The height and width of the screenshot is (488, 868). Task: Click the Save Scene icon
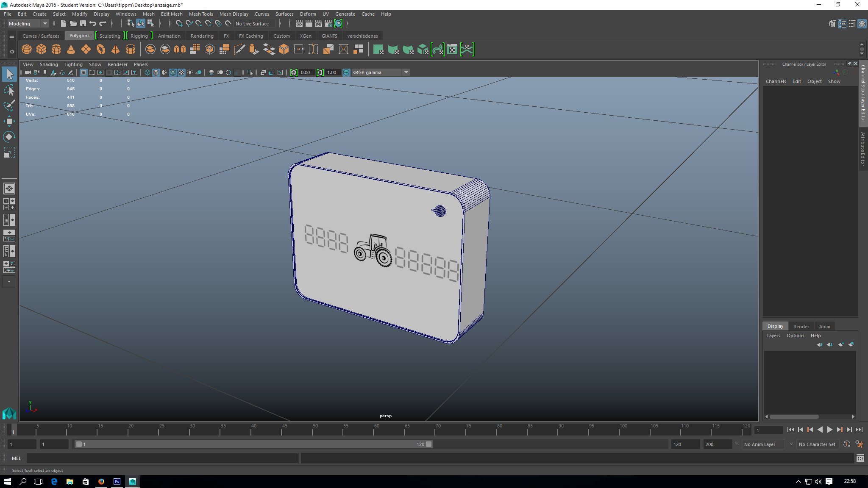point(83,24)
